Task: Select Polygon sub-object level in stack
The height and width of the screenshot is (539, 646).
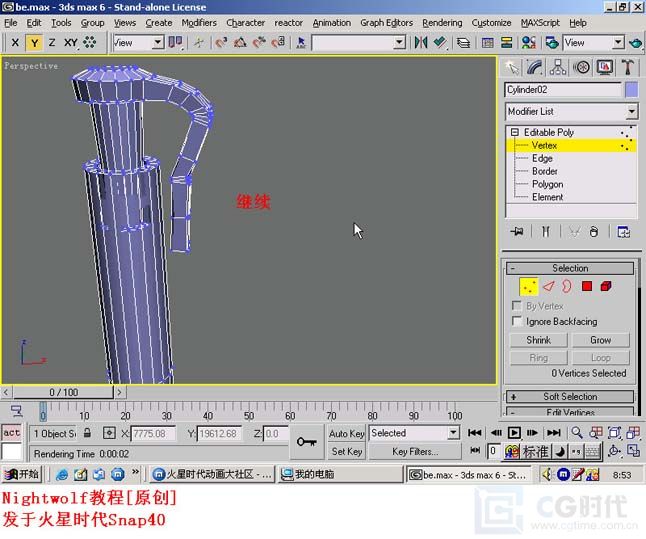Action: pos(548,184)
